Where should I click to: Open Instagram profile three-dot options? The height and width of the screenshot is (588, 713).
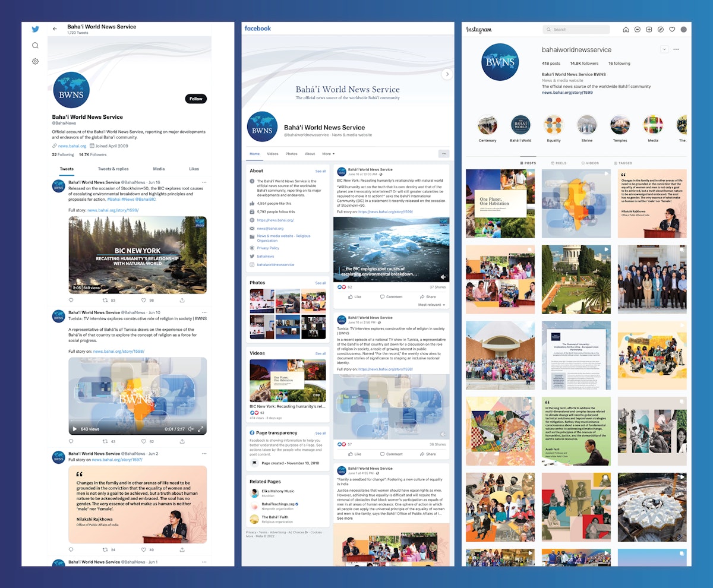[676, 49]
